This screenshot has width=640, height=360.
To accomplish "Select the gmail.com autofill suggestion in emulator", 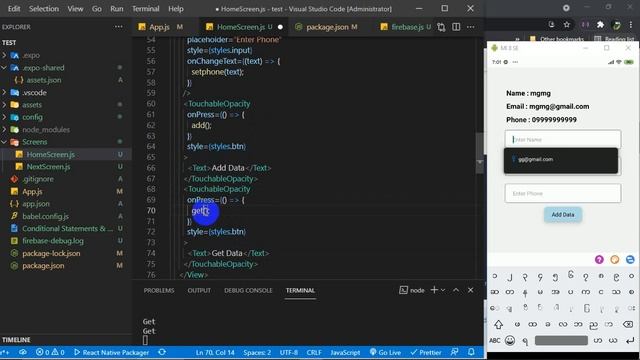I will point(560,160).
